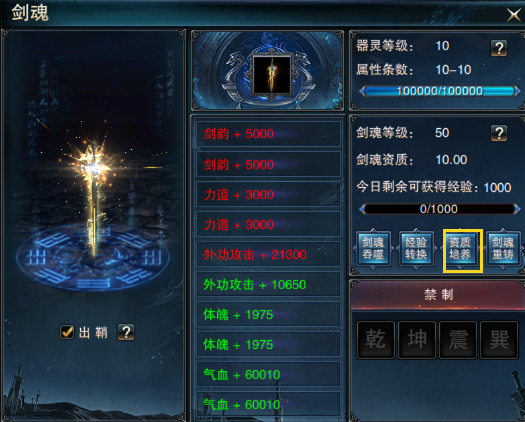525x422 pixels.
Task: Select the 外功攻击 + 21300 attribute row
Action: pyautogui.click(x=268, y=255)
